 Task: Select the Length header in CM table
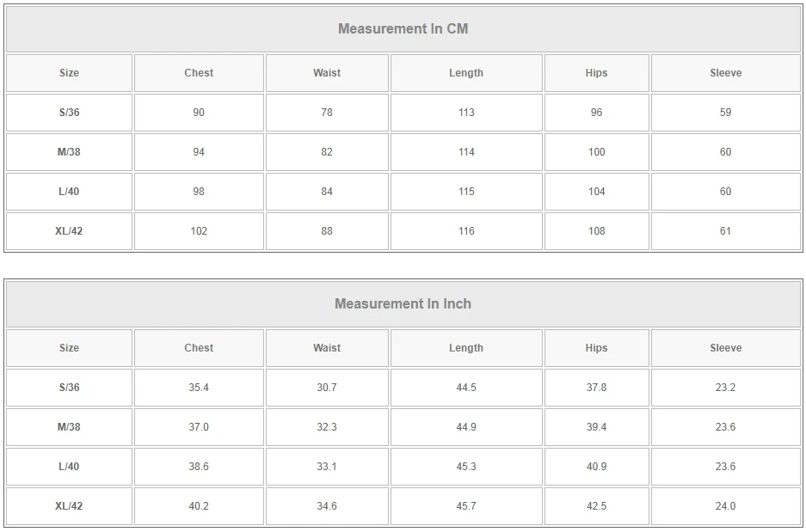(466, 73)
